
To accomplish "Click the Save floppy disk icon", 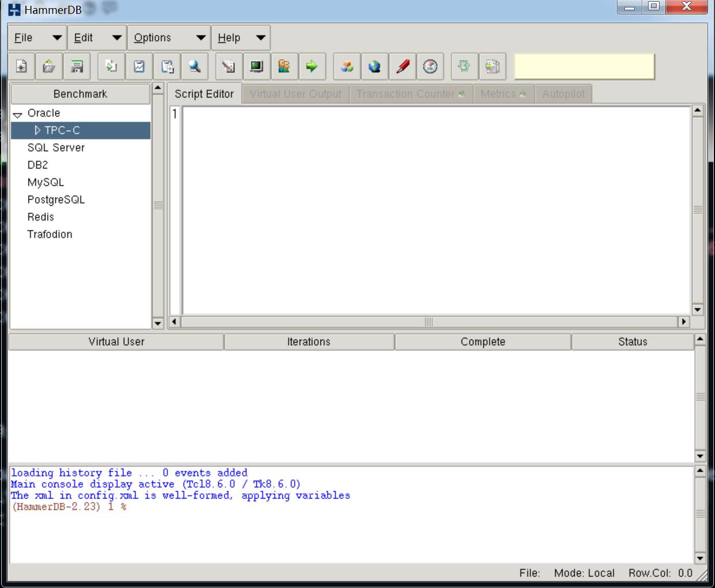I will (x=77, y=66).
